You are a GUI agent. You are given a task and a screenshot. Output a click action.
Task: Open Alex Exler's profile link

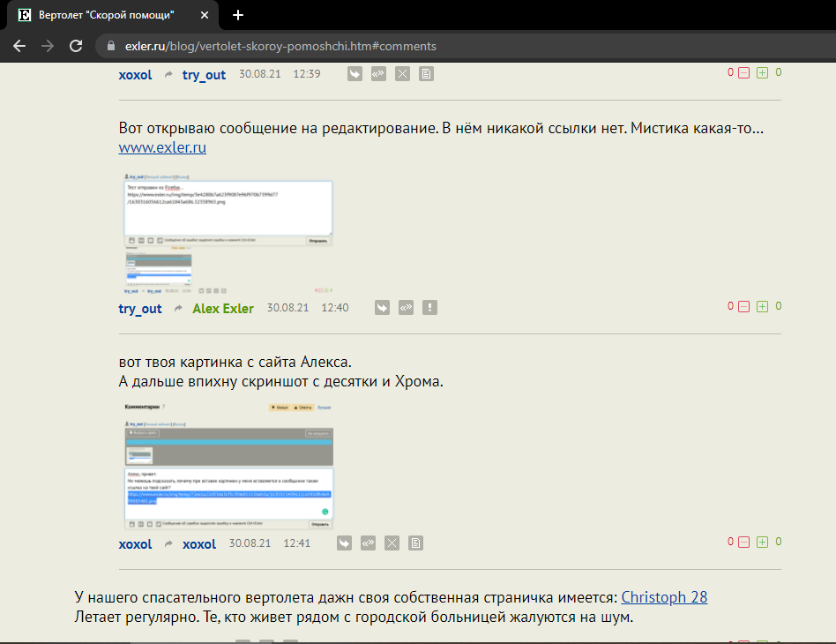pyautogui.click(x=222, y=309)
